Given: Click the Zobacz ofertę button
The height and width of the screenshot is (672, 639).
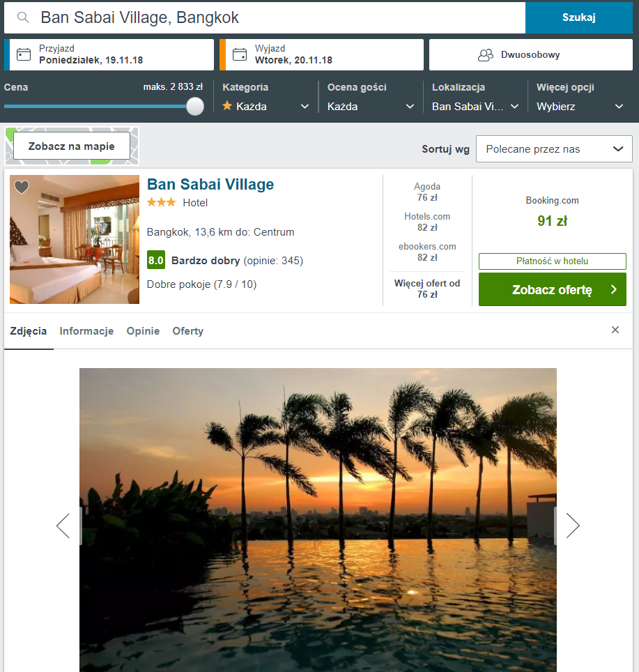Looking at the screenshot, I should pyautogui.click(x=552, y=289).
